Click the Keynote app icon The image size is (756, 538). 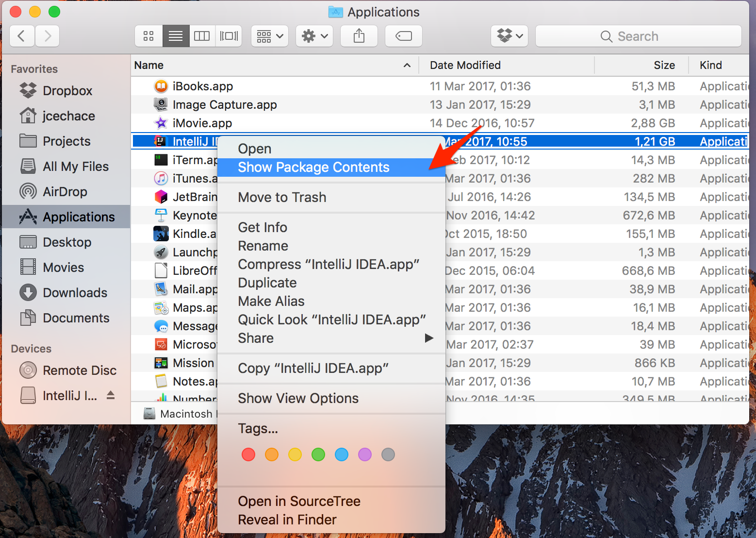point(161,215)
